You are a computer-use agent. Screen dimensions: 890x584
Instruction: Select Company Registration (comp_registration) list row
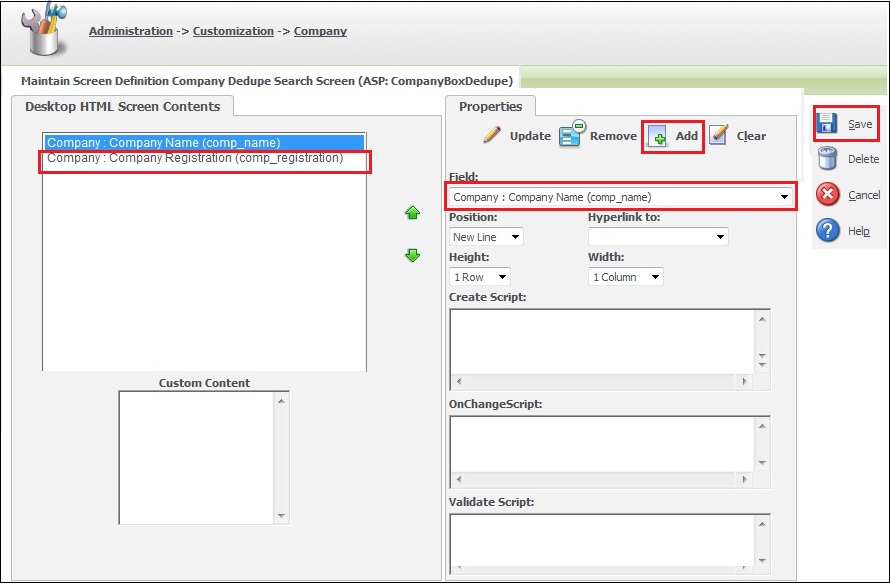pos(204,158)
